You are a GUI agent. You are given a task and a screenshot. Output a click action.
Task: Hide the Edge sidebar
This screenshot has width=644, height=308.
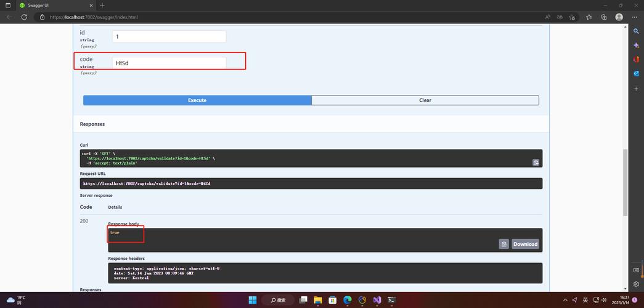(636, 270)
